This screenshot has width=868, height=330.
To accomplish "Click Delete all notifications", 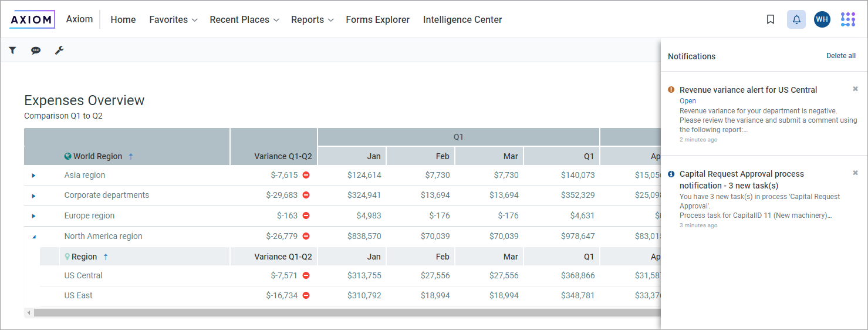I will click(840, 56).
